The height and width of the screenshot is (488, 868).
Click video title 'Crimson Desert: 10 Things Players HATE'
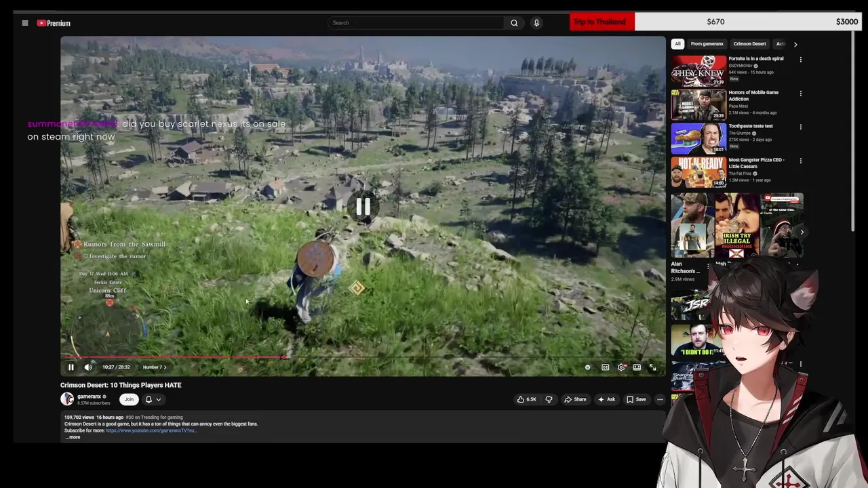click(x=121, y=385)
